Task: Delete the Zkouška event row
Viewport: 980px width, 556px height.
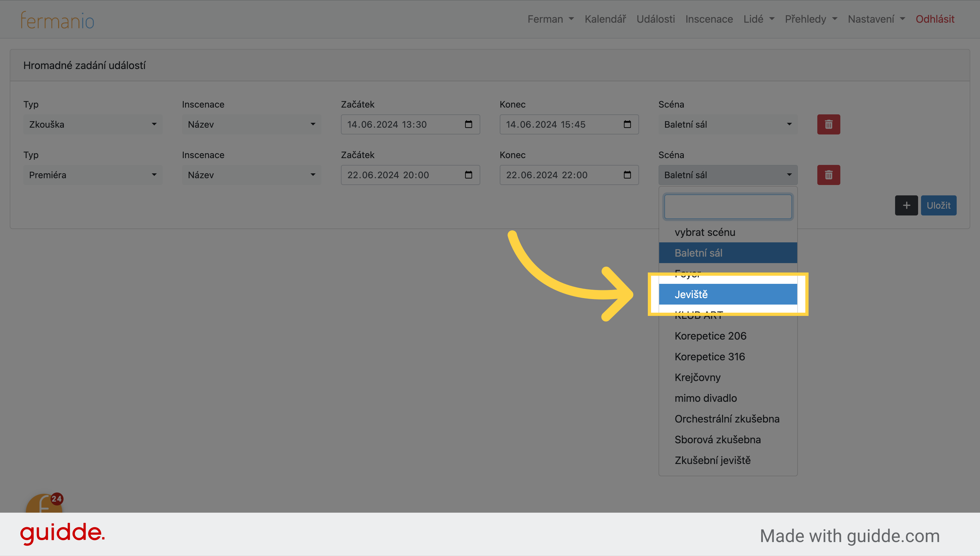Action: (828, 124)
